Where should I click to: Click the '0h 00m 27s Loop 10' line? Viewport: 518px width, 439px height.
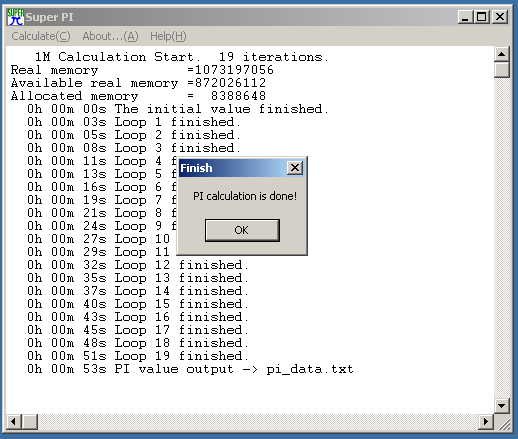(x=99, y=239)
